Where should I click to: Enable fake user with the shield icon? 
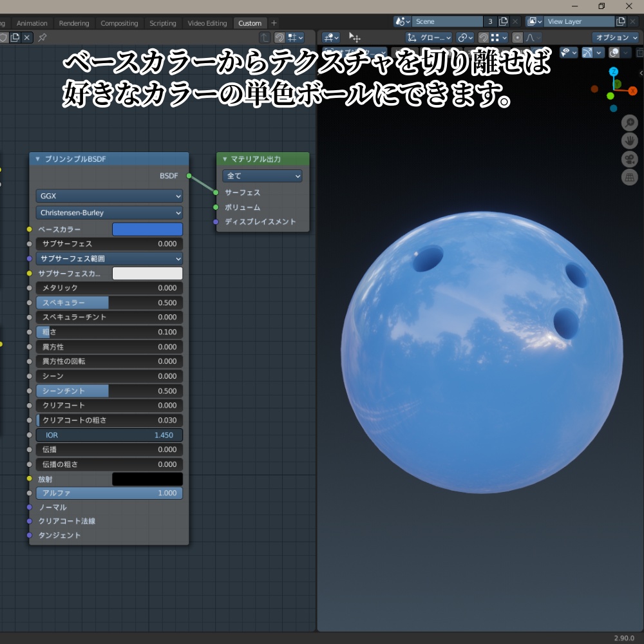pos(3,38)
